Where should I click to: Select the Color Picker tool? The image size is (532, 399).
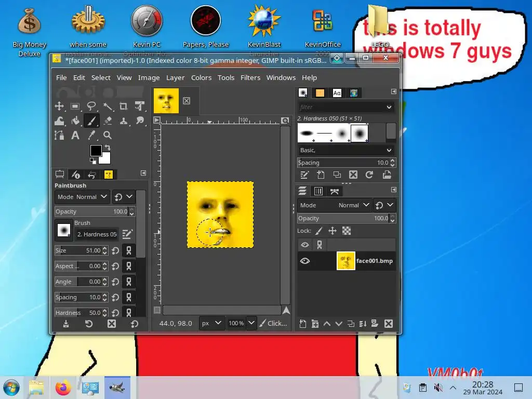(x=91, y=136)
